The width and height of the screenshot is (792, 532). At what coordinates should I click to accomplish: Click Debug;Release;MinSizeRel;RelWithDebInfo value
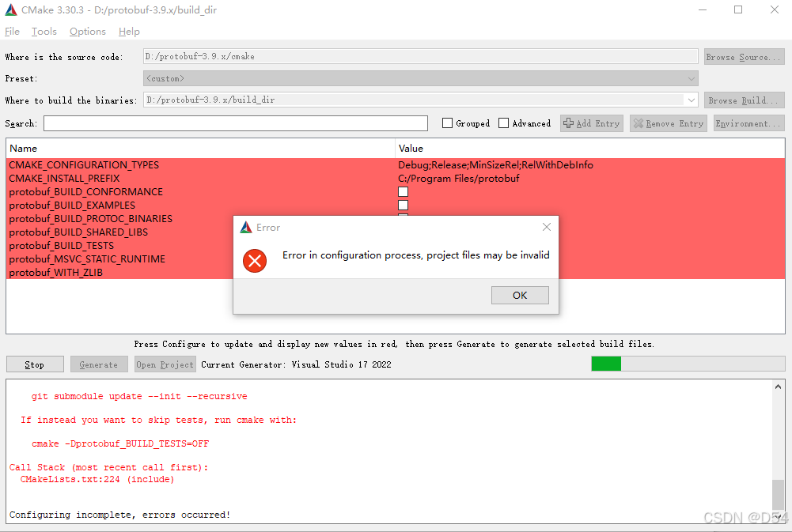pos(495,165)
